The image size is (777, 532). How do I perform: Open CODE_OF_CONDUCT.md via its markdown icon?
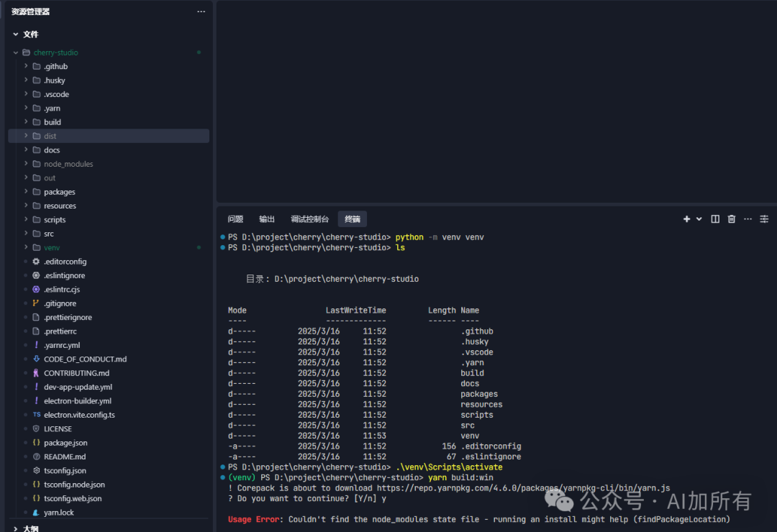pyautogui.click(x=36, y=359)
